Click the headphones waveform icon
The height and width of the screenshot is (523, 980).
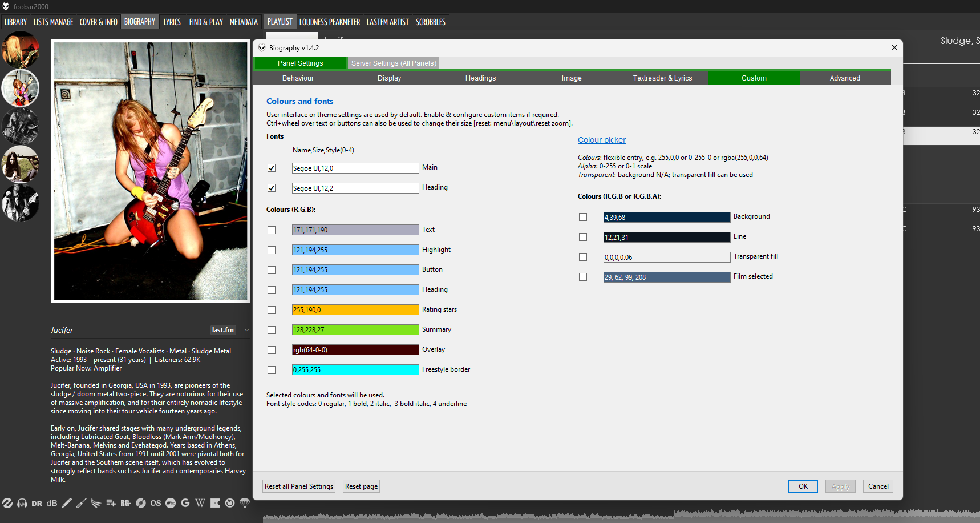(x=22, y=503)
